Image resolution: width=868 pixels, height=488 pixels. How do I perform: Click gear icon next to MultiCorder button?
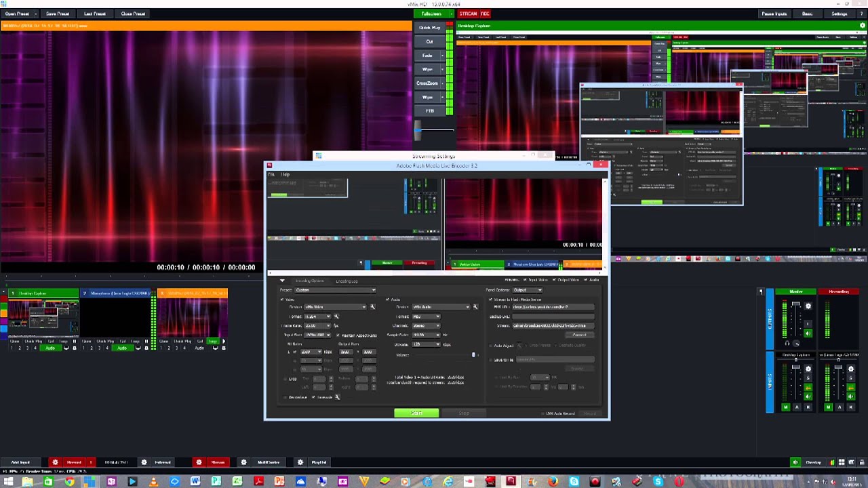click(243, 462)
